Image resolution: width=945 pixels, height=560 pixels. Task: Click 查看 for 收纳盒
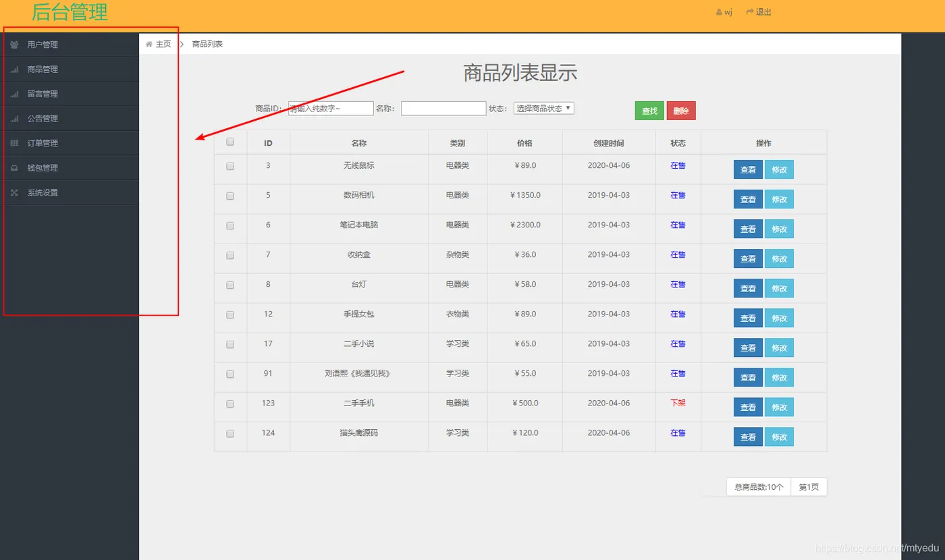coord(748,258)
